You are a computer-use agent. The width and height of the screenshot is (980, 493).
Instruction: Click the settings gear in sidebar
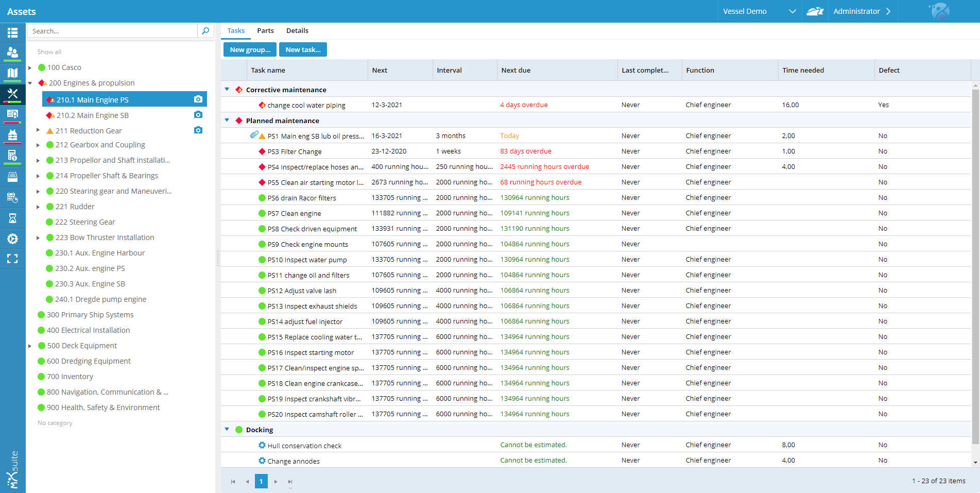(12, 239)
